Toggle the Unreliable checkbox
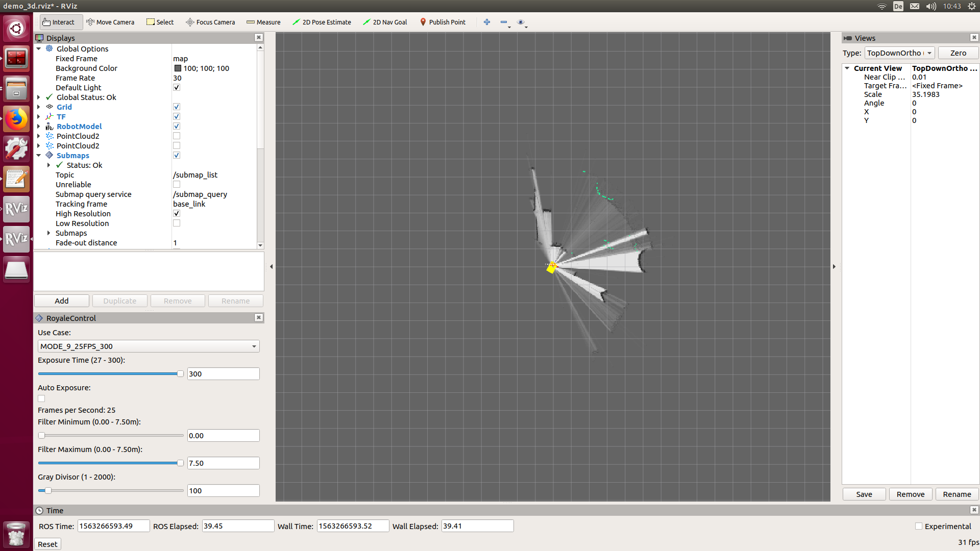 [x=177, y=185]
